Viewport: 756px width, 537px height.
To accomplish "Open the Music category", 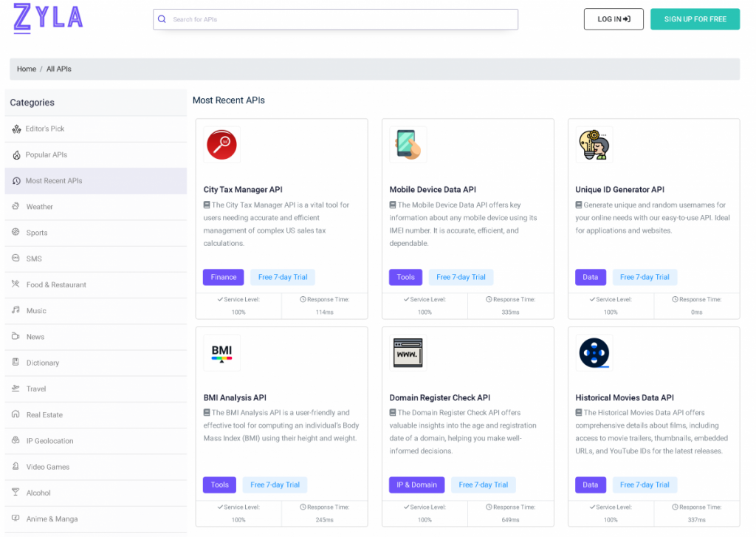I will coord(95,311).
